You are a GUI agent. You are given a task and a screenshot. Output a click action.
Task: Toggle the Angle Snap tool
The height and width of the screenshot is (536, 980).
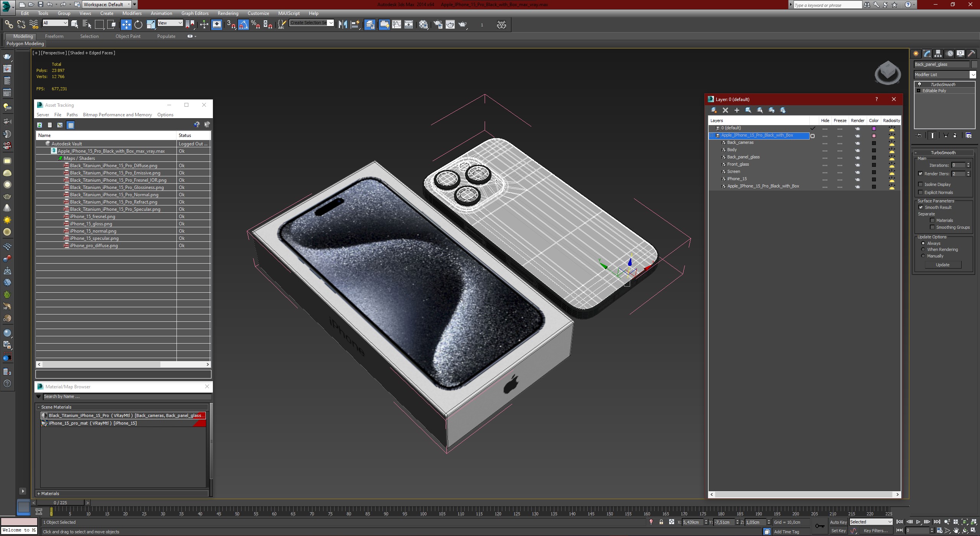(243, 24)
